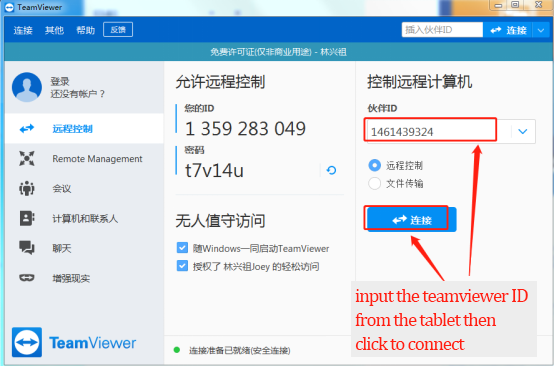
Task: Toggle 随Windows一同启动TeamViewer checkbox
Action: [182, 248]
